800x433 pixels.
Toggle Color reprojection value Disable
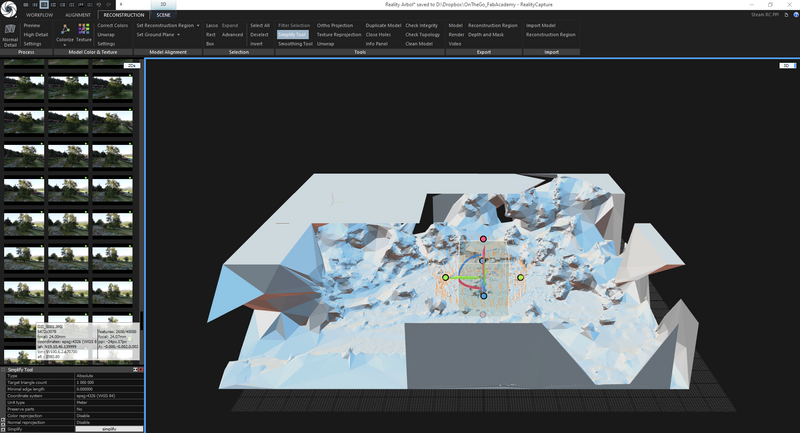[109, 416]
